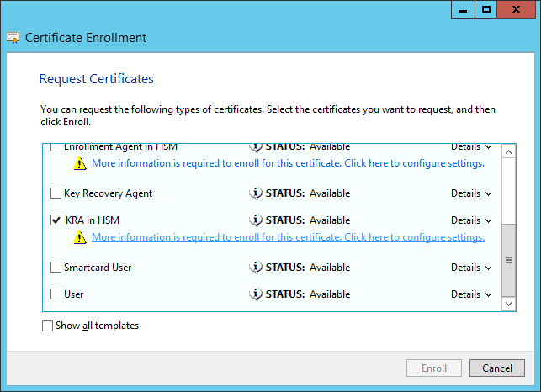
Task: Click the status info icon for Smartcard User
Action: click(x=256, y=268)
